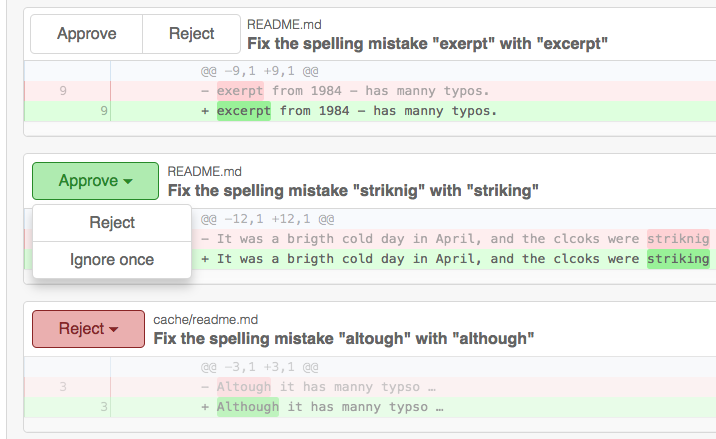Image resolution: width=716 pixels, height=439 pixels.
Task: Click the README.md filename above the exerpt fix
Action: (284, 24)
